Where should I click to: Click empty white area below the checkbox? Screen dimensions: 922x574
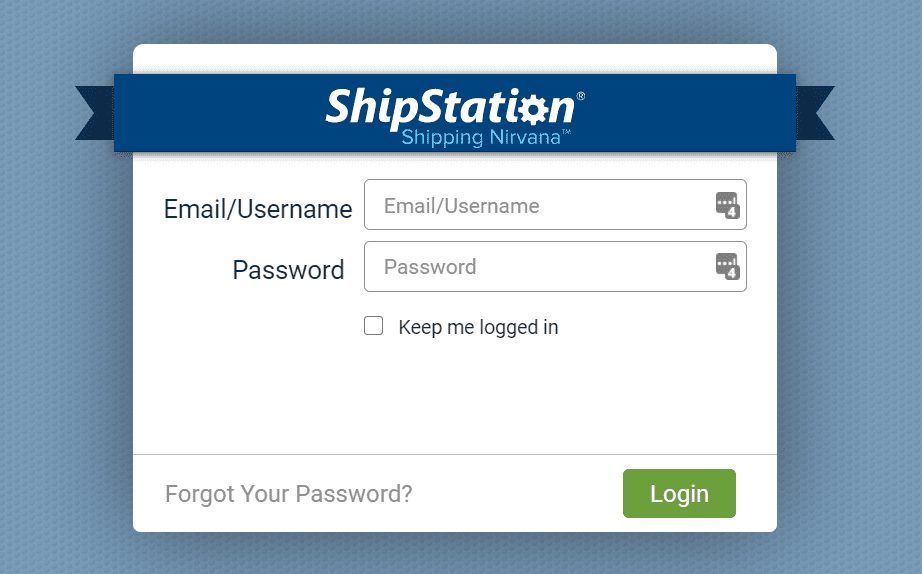455,400
